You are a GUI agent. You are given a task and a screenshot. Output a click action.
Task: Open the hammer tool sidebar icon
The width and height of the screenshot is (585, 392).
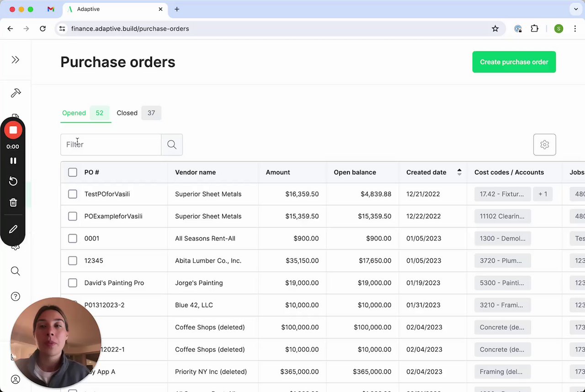pos(16,93)
